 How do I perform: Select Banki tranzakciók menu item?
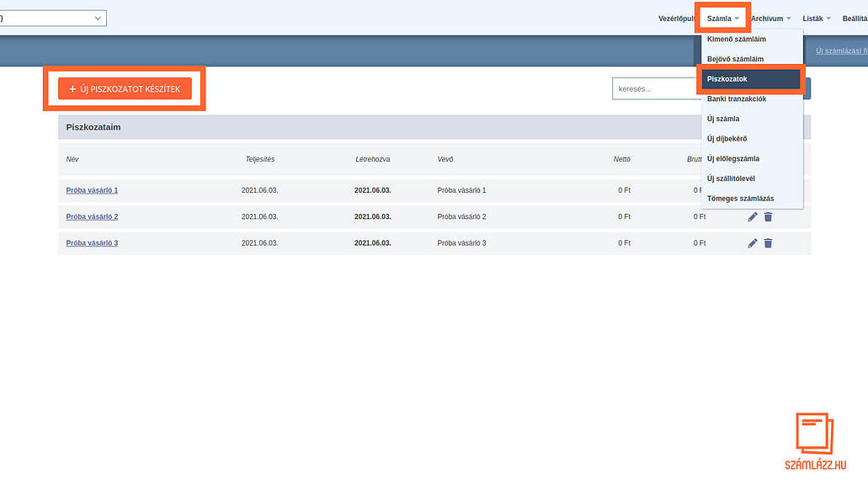point(737,99)
